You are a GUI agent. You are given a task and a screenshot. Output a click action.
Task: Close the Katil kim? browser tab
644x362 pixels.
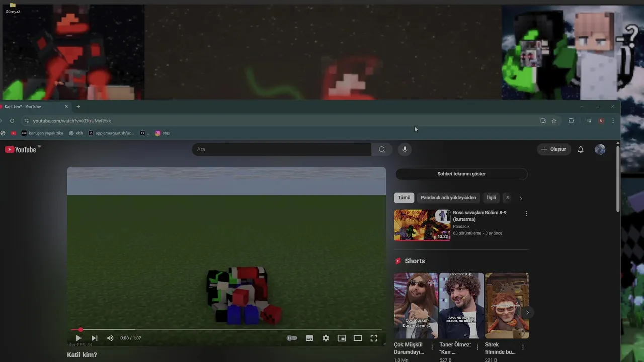coord(66,107)
